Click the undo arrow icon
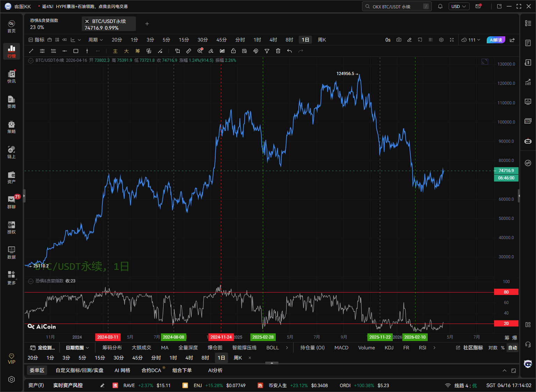The image size is (536, 392). point(289,51)
